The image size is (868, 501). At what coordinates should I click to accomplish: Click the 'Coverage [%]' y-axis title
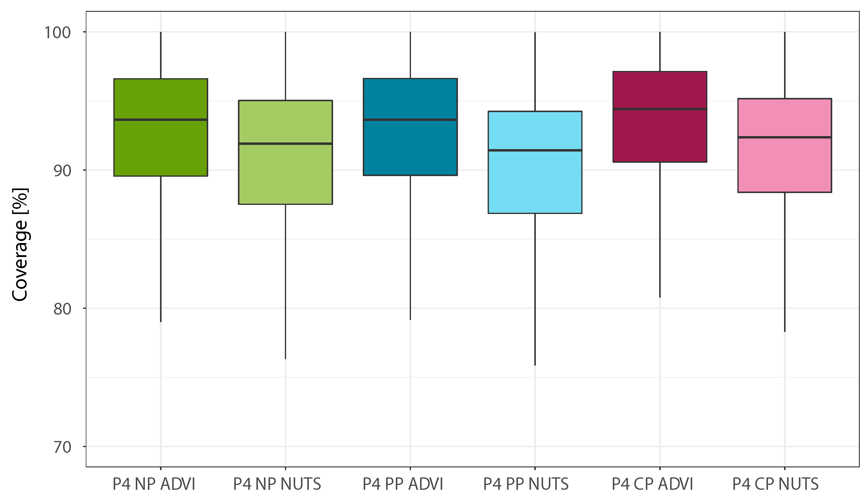[x=20, y=245]
